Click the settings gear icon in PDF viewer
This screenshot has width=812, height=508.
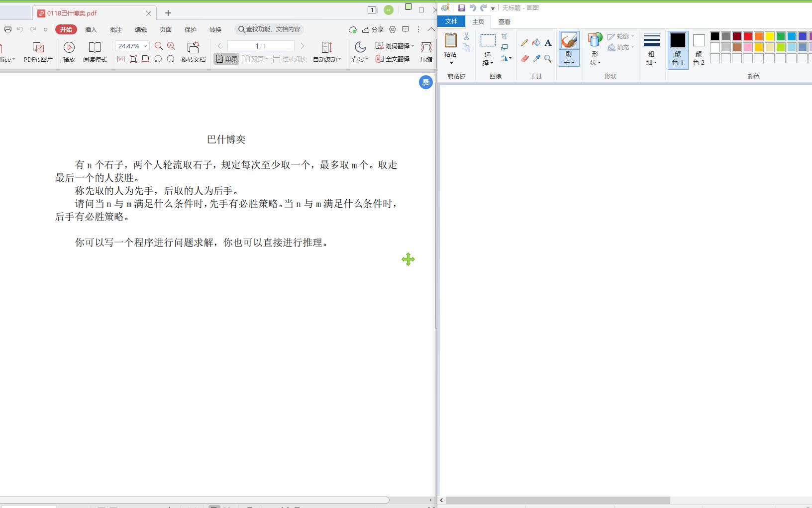coord(393,29)
